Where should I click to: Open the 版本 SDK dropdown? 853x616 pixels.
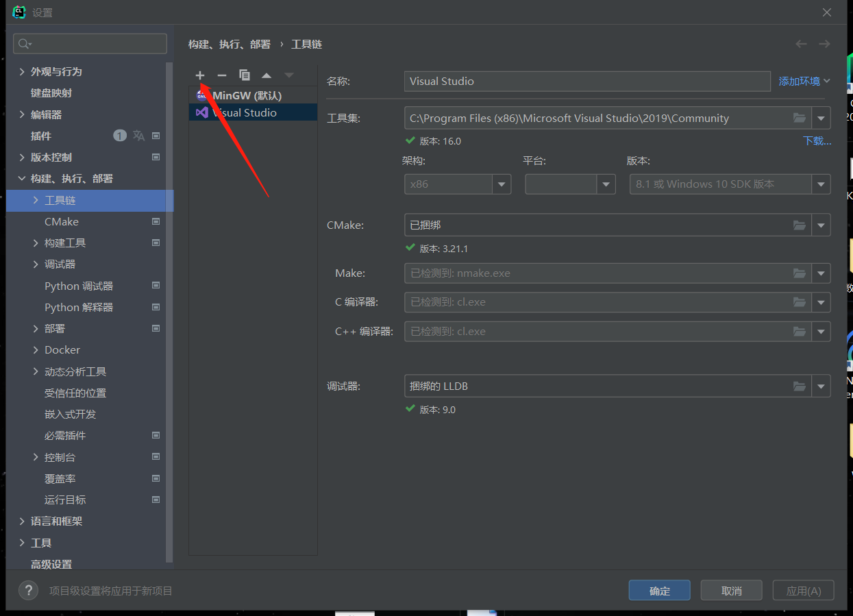(x=821, y=184)
